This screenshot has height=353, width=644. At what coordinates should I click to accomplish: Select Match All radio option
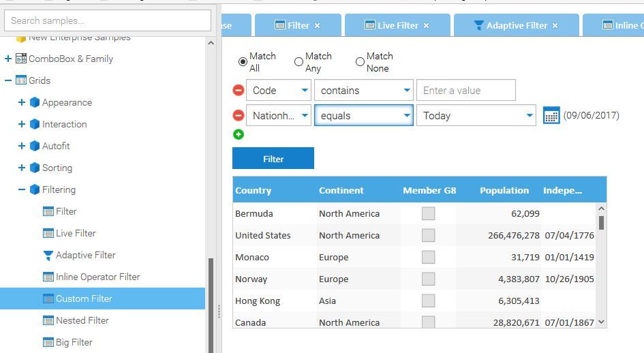coord(243,62)
